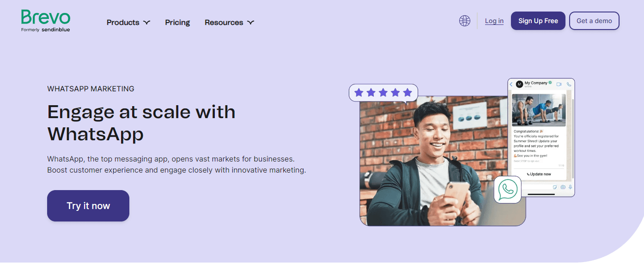Click the camera icon in chat input bar

coord(563,187)
